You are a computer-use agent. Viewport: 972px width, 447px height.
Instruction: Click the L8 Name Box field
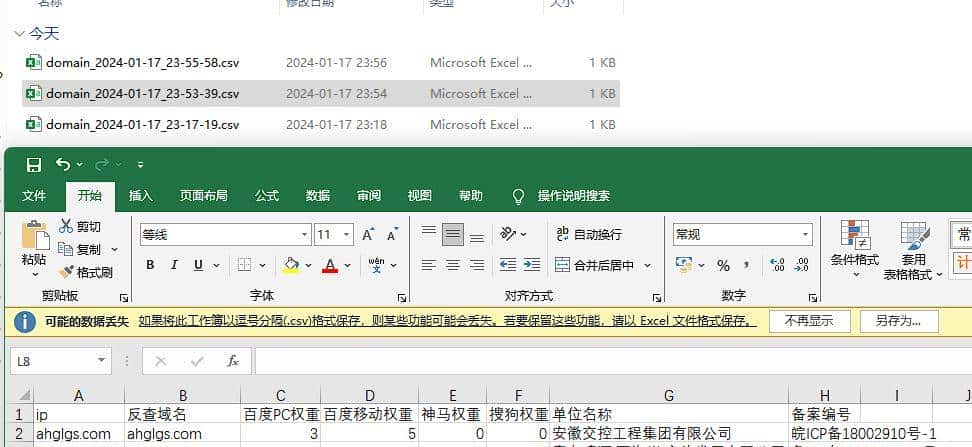(x=61, y=361)
